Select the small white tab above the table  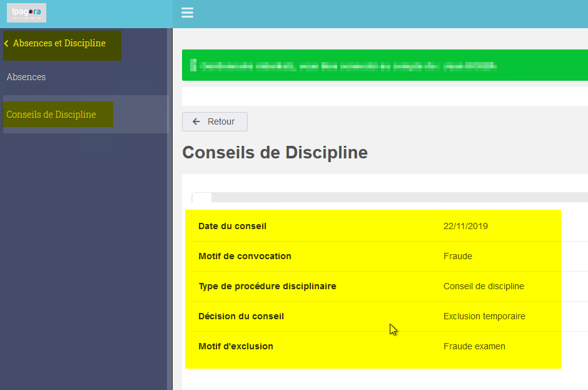[202, 197]
